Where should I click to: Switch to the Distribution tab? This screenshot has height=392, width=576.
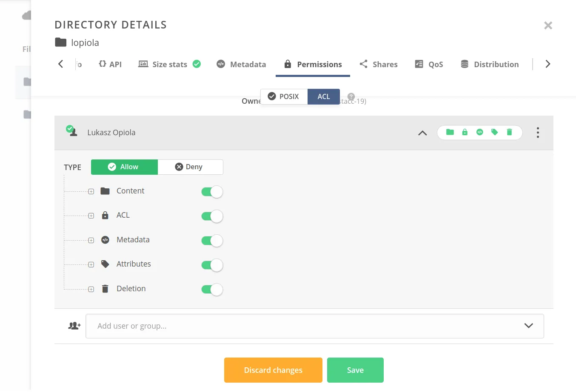(490, 64)
